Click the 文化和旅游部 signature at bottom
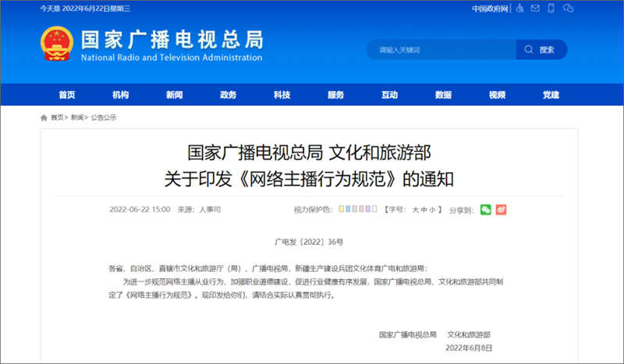 click(x=469, y=335)
